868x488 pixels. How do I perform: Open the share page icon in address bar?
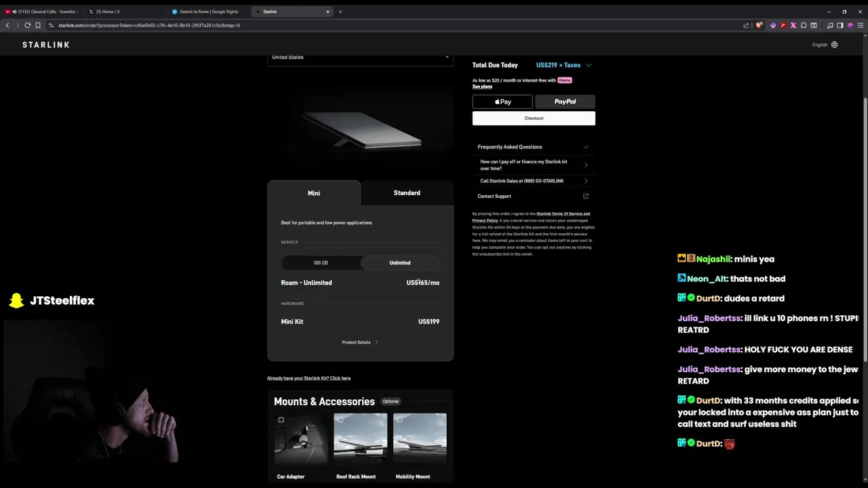[x=746, y=25]
